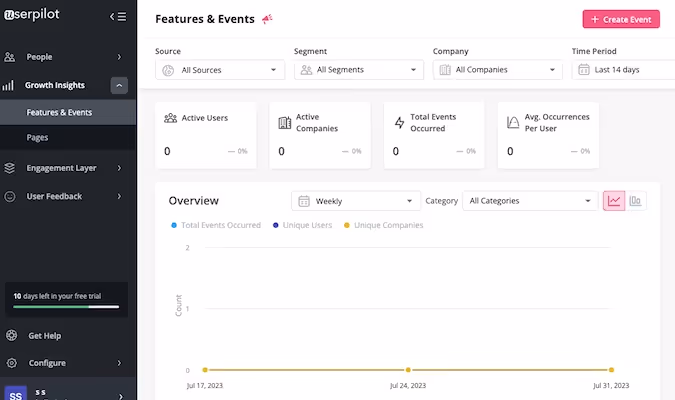
Task: Open the People menu
Action: click(68, 57)
